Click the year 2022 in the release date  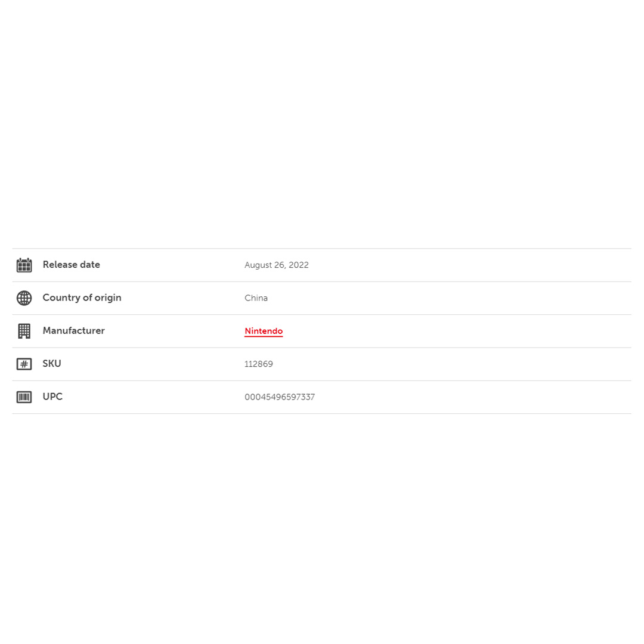[x=299, y=265]
